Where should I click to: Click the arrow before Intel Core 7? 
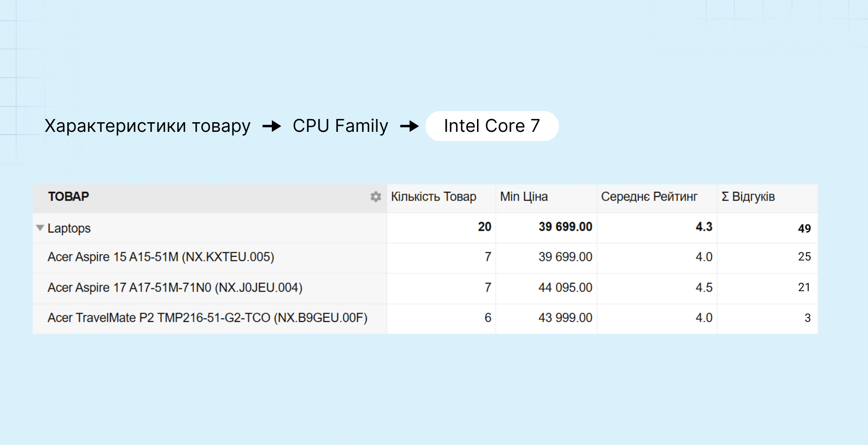(409, 126)
